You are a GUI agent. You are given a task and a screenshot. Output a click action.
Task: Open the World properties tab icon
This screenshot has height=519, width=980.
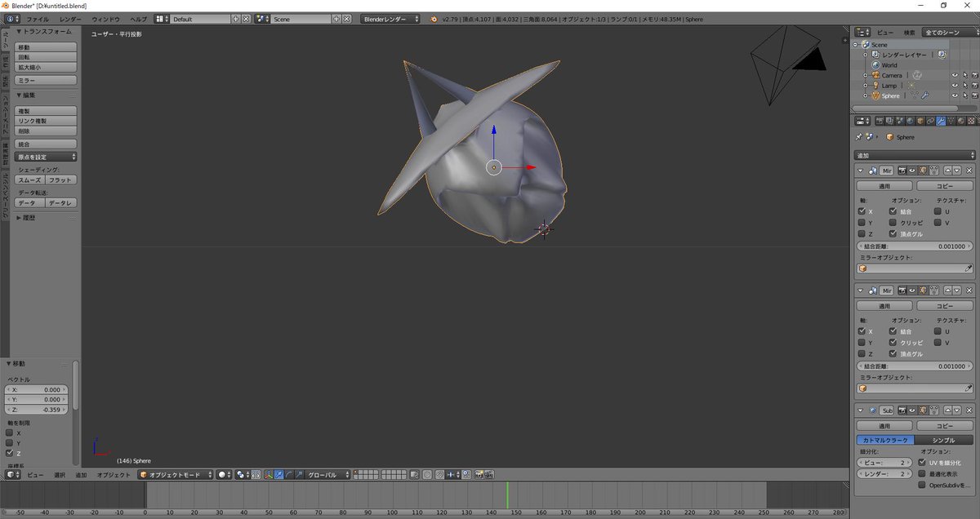click(x=910, y=121)
